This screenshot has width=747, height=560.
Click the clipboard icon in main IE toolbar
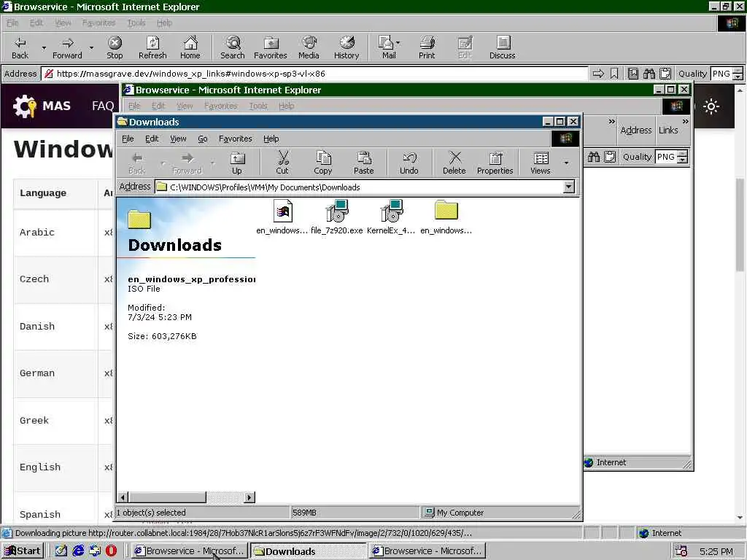click(665, 74)
